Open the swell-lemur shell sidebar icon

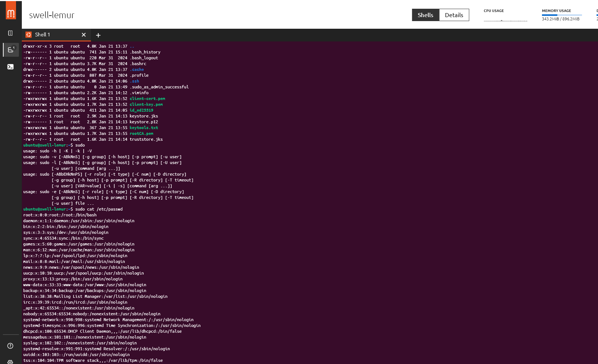pyautogui.click(x=11, y=67)
